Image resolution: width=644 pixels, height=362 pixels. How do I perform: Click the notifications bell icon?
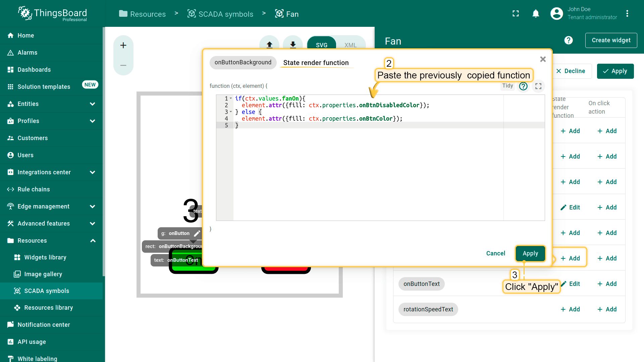[x=536, y=13]
